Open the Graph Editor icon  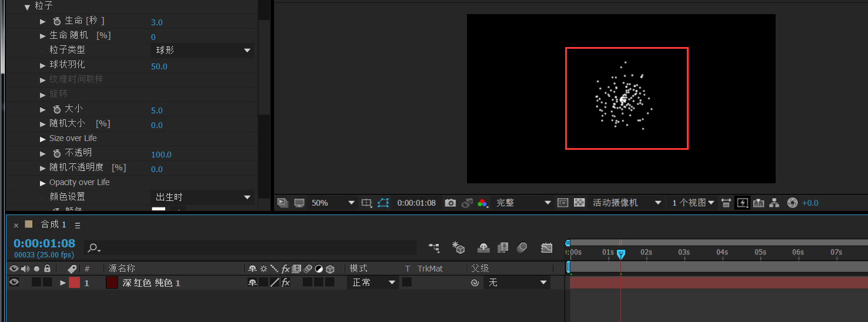click(547, 248)
